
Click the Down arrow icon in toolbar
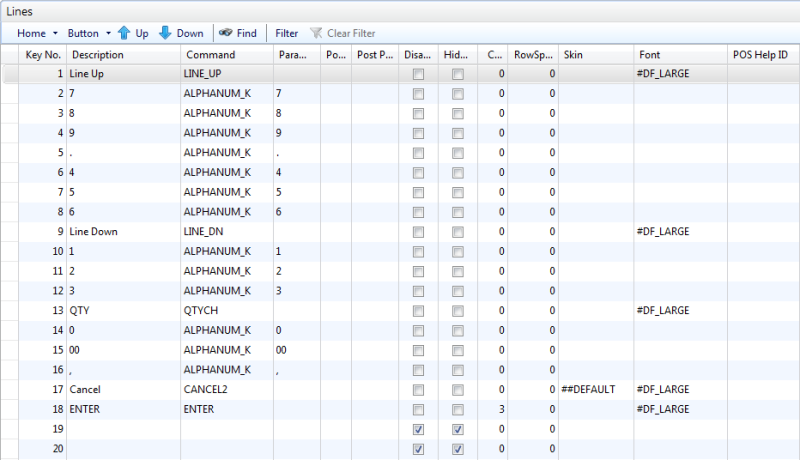[x=165, y=33]
